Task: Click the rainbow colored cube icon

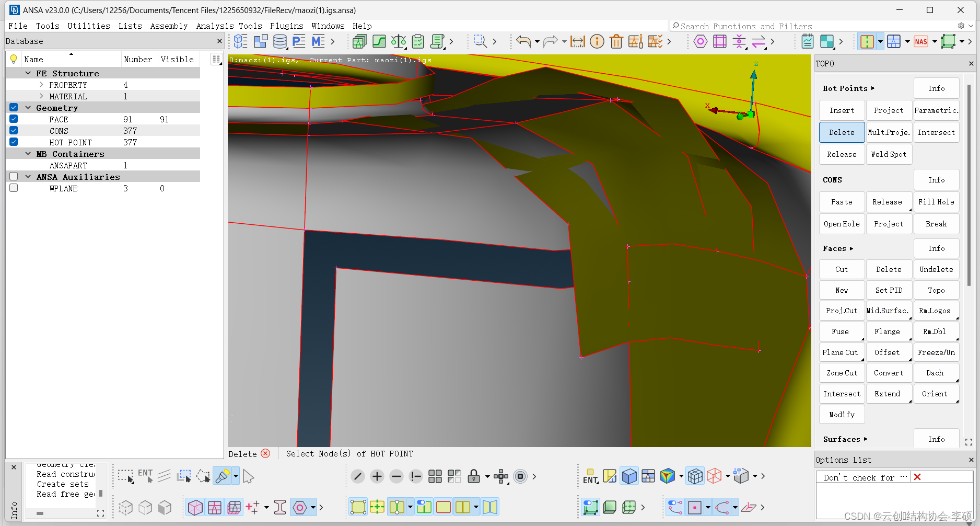Action: tap(667, 476)
